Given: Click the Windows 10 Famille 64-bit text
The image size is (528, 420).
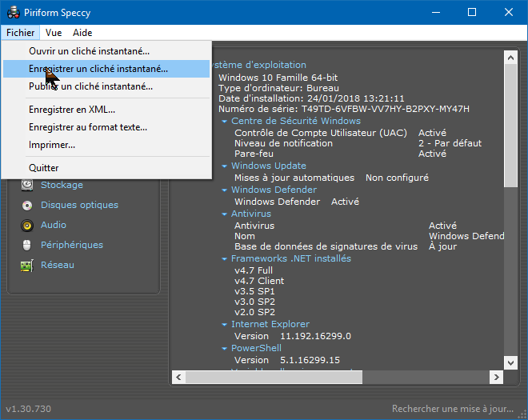Looking at the screenshot, I should (278, 78).
